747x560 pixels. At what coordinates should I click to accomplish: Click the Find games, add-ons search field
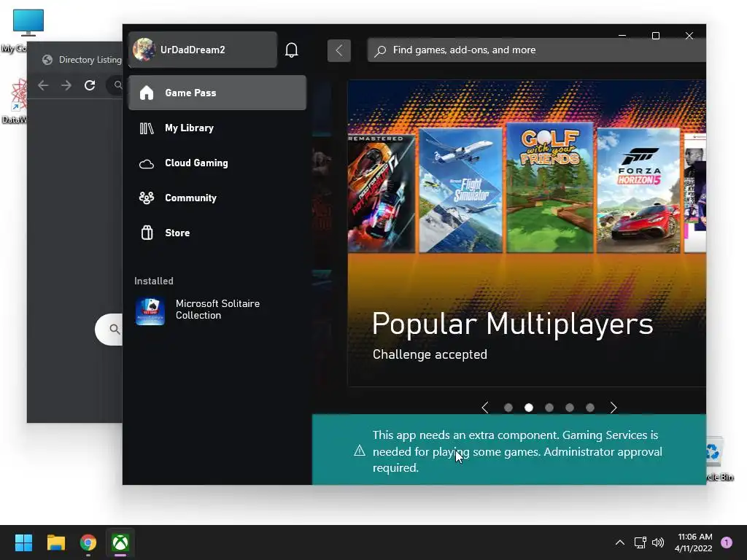(536, 50)
